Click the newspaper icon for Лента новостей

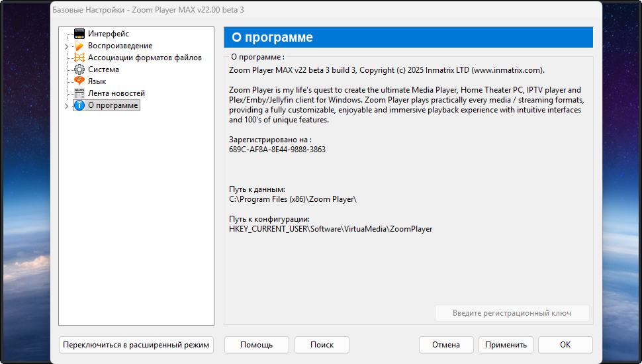point(79,93)
